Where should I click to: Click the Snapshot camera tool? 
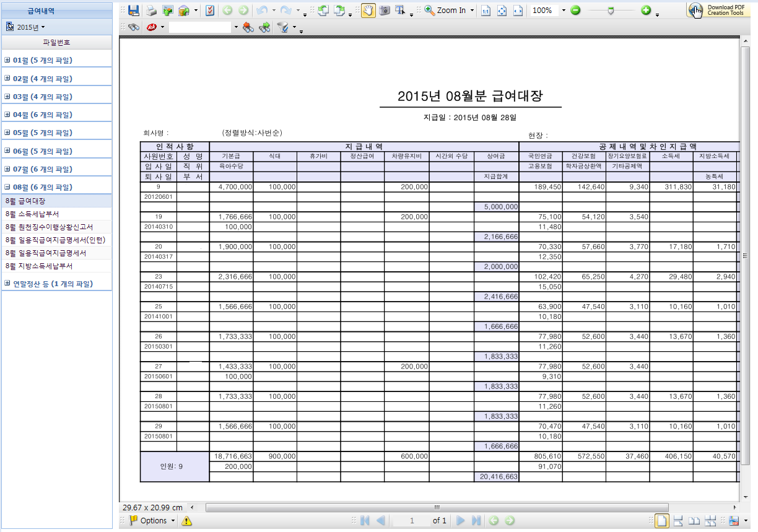coord(385,11)
